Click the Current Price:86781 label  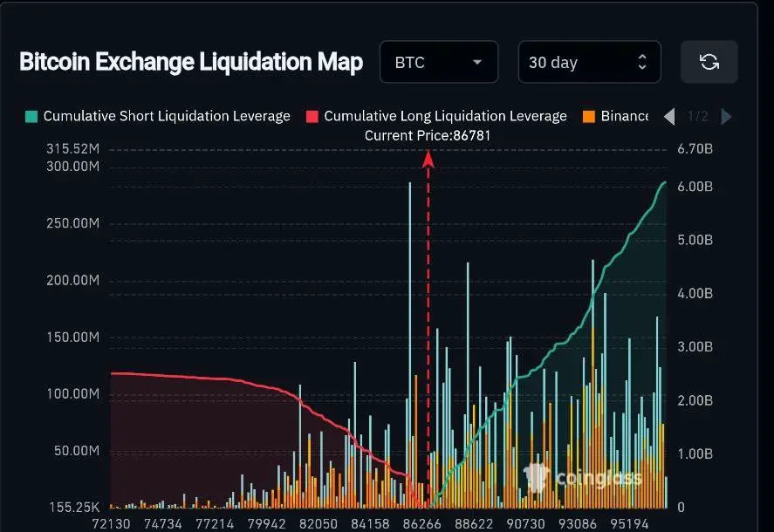click(428, 136)
